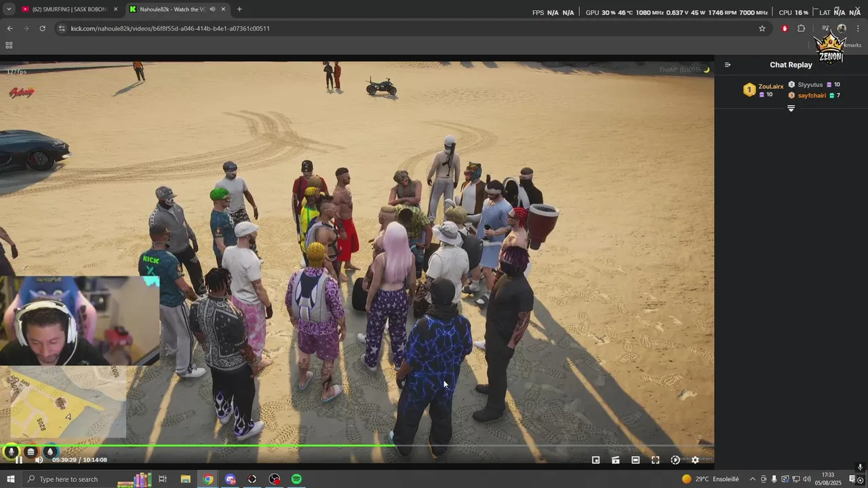Open Chrome three-dot menu

point(859,28)
